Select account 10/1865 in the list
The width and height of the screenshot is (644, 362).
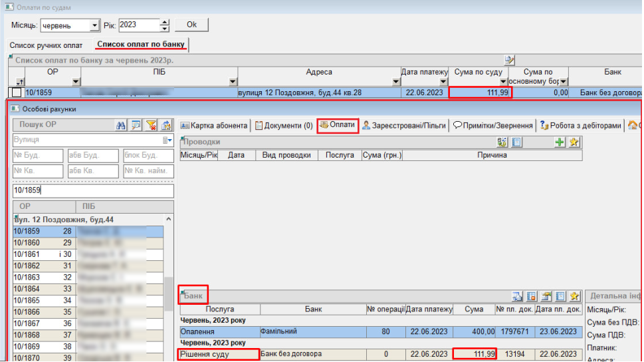click(x=27, y=300)
